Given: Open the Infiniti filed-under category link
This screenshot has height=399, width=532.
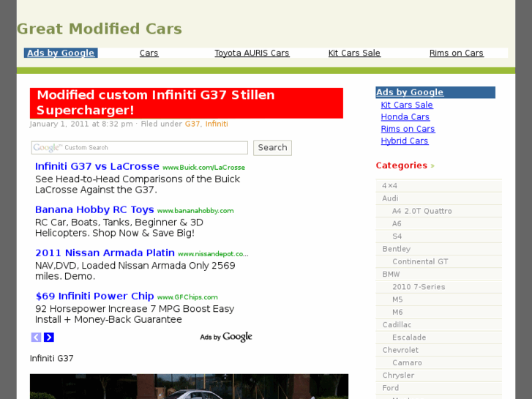Looking at the screenshot, I should [x=217, y=124].
